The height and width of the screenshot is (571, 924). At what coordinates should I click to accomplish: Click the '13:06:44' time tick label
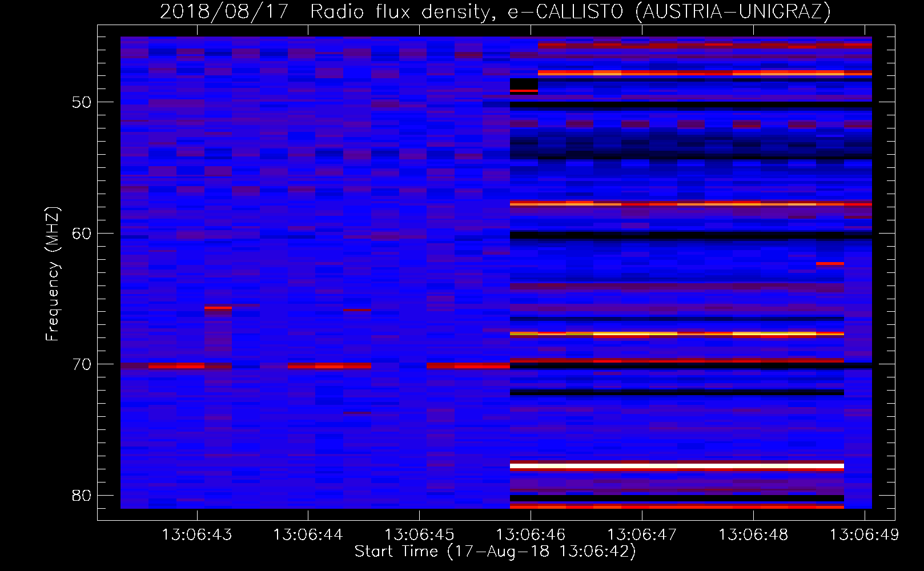(x=308, y=535)
